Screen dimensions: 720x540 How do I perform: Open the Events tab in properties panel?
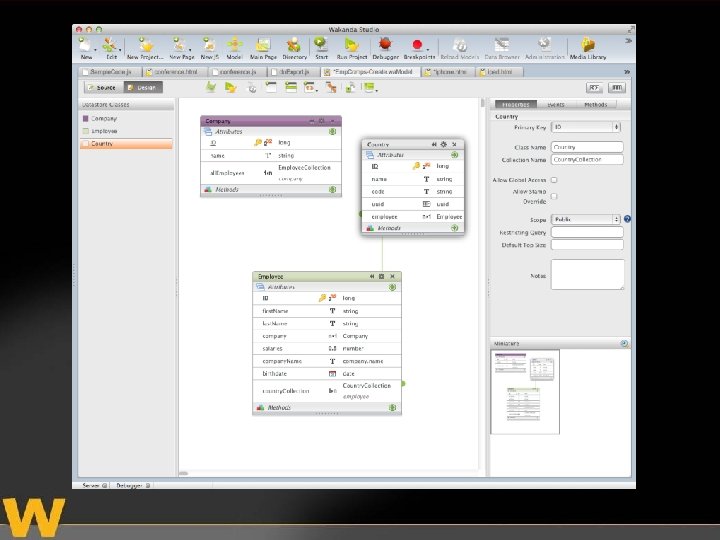coord(556,105)
